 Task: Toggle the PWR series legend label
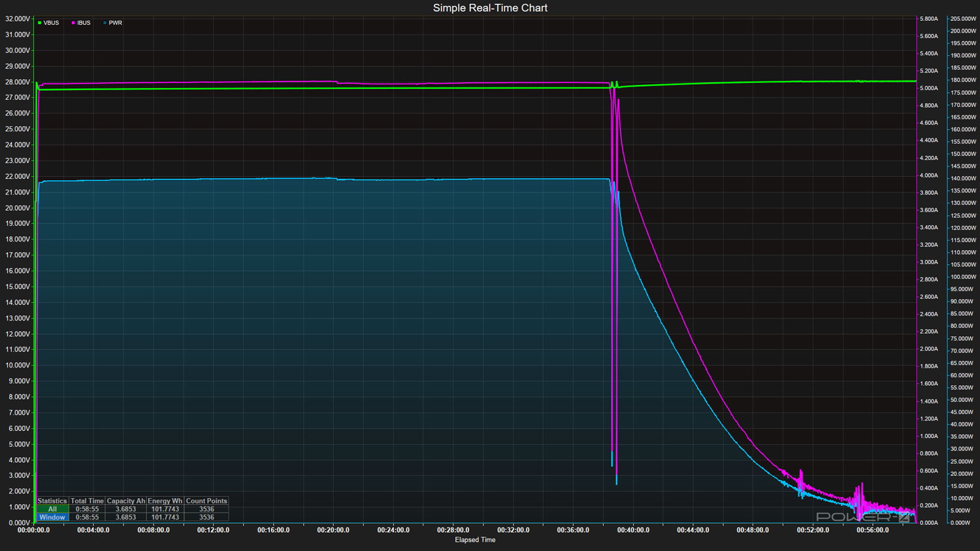pos(115,23)
